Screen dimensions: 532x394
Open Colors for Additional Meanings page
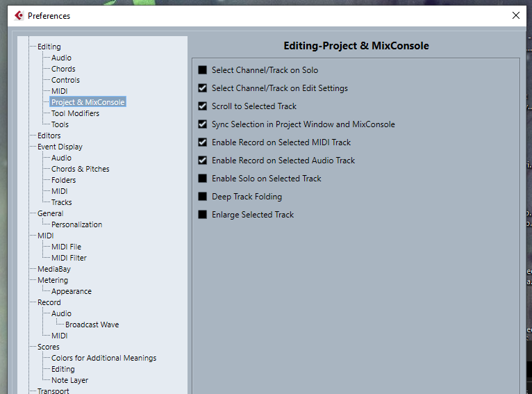tap(103, 358)
